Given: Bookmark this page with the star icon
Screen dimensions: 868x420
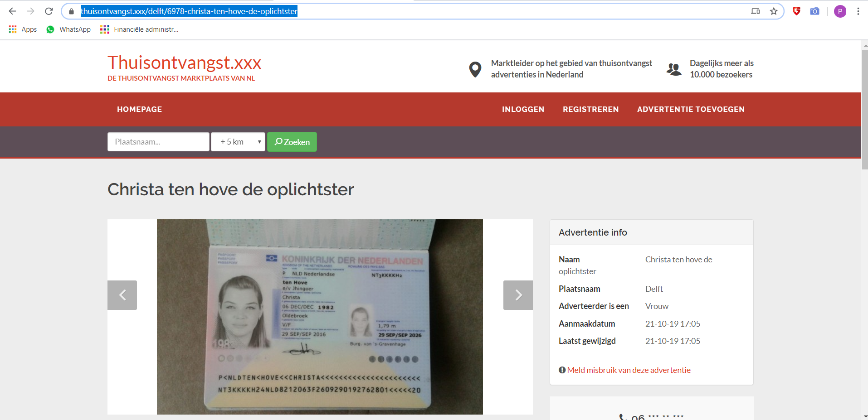Looking at the screenshot, I should [774, 11].
